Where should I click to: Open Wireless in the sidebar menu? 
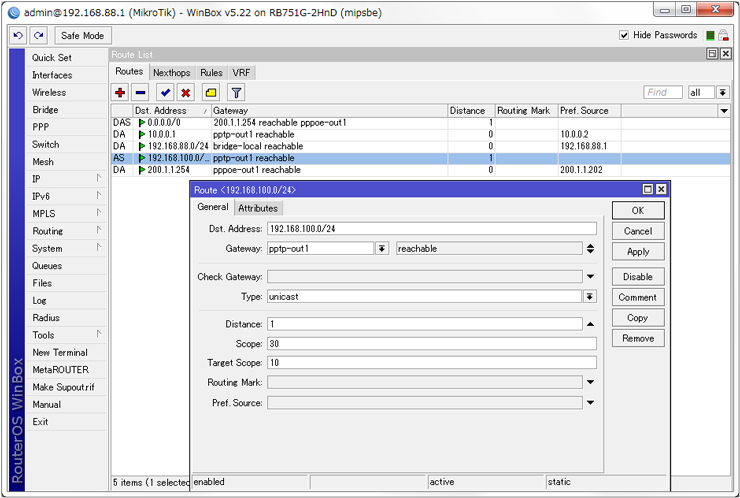[49, 92]
